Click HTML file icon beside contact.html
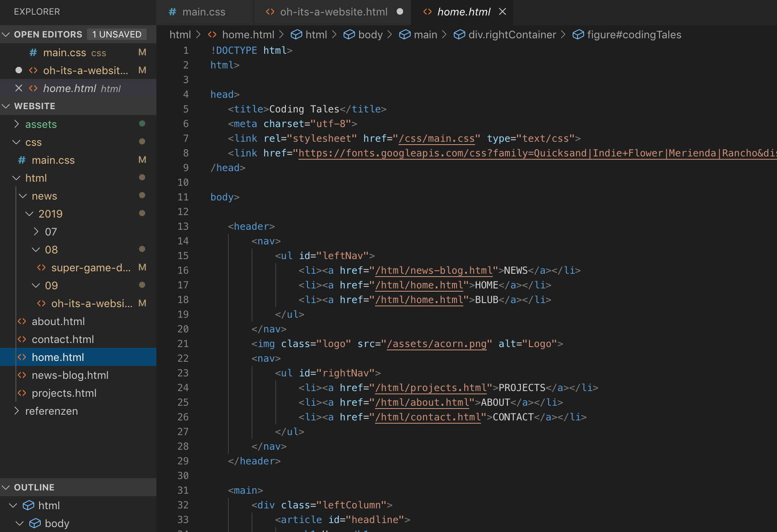Screen dimensions: 777x532 22,339
